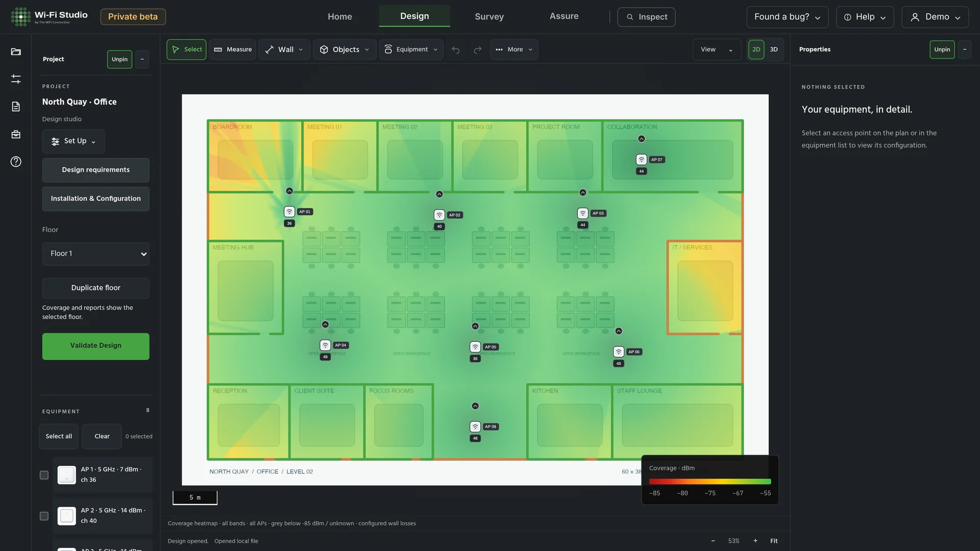Select AP 2 · 5 GHz · 14 dBm row

pos(103,516)
